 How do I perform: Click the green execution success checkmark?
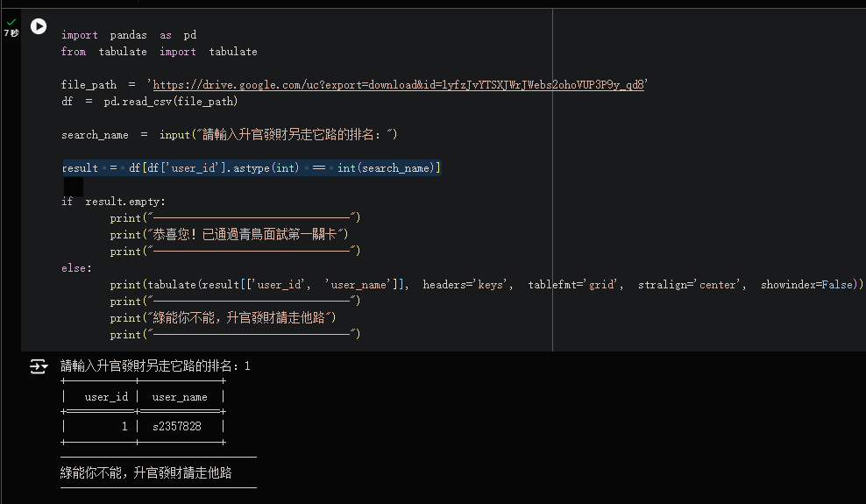[11, 21]
